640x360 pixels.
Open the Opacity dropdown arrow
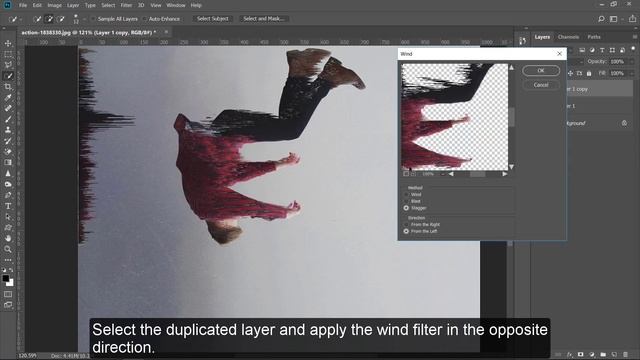[x=632, y=62]
